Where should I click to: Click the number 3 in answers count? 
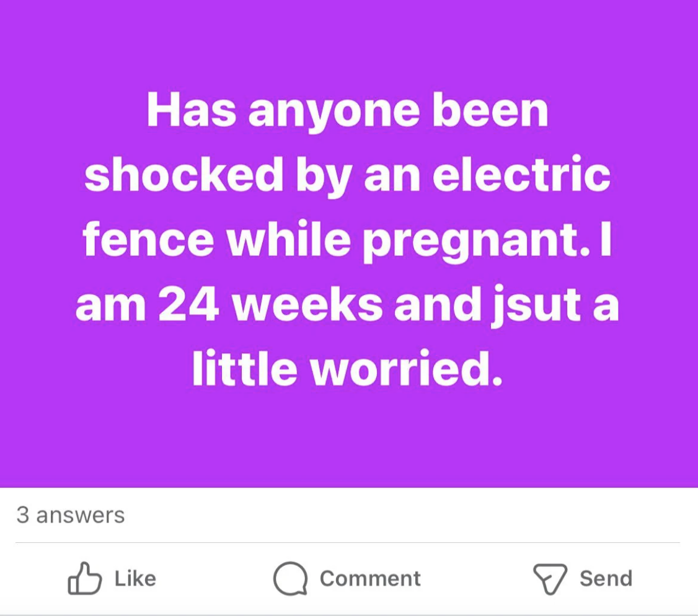pos(22,515)
